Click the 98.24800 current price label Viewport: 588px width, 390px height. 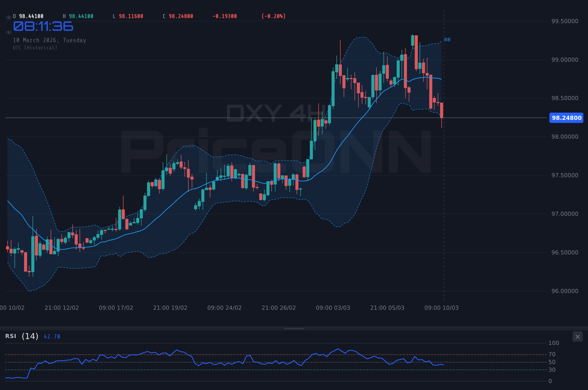(x=566, y=118)
